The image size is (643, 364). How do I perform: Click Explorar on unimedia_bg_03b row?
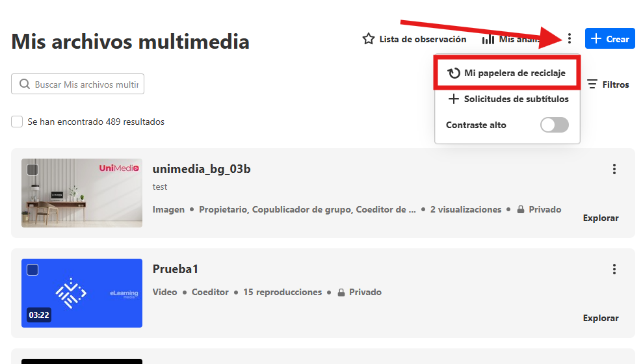click(601, 218)
